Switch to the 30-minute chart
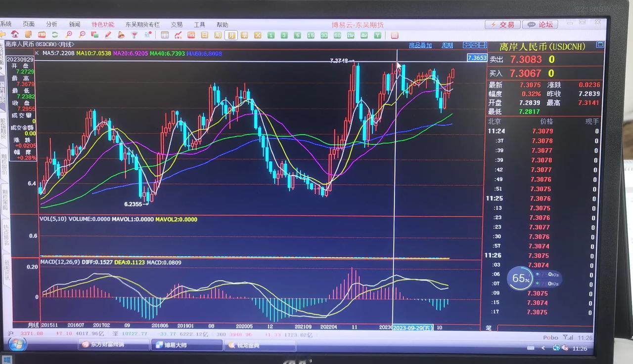This screenshot has width=633, height=364. click(x=324, y=36)
